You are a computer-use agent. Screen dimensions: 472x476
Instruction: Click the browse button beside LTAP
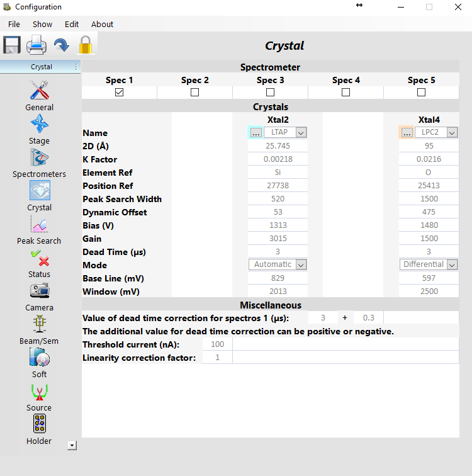(256, 133)
